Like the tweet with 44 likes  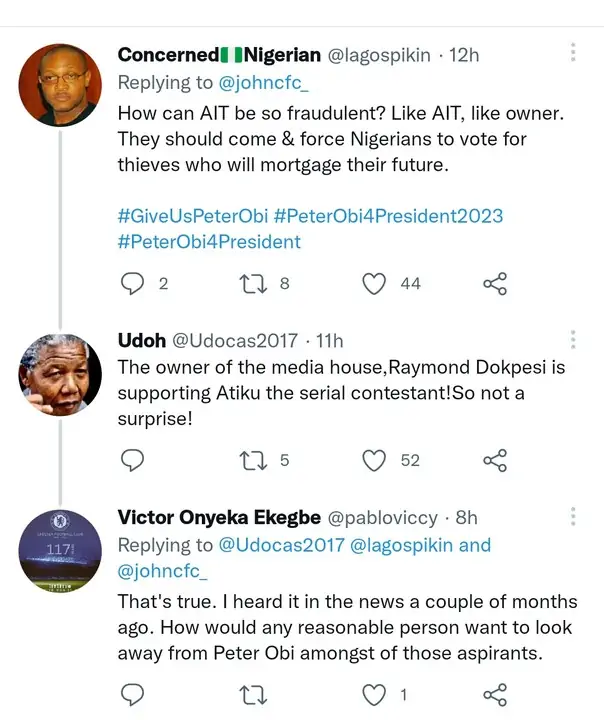pyautogui.click(x=374, y=284)
